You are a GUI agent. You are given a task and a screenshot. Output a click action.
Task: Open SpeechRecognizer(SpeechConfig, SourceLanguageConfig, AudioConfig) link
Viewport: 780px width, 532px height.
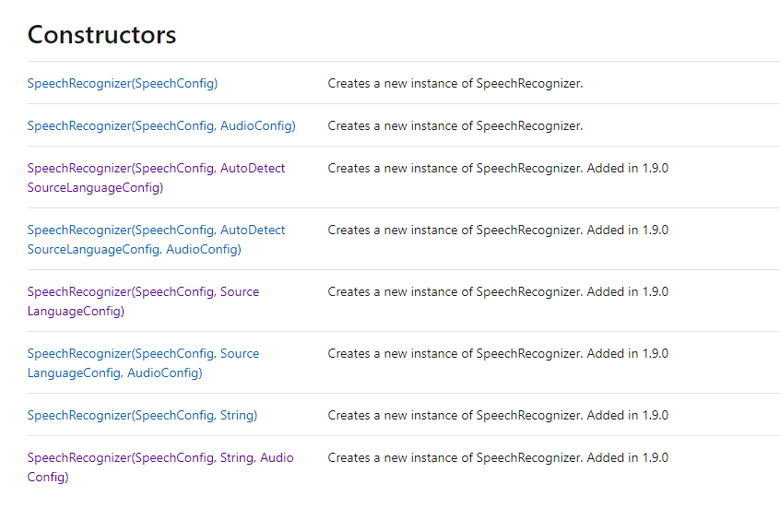pyautogui.click(x=143, y=362)
